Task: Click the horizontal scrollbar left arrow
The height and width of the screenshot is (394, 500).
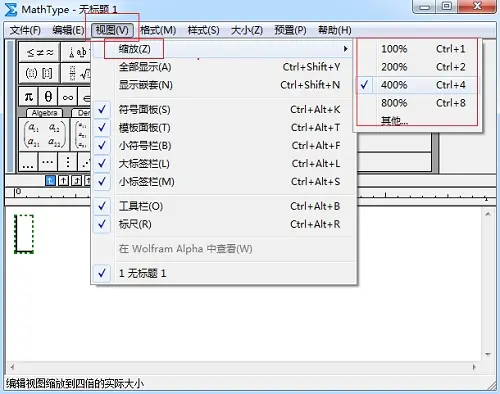Action: tap(12, 367)
